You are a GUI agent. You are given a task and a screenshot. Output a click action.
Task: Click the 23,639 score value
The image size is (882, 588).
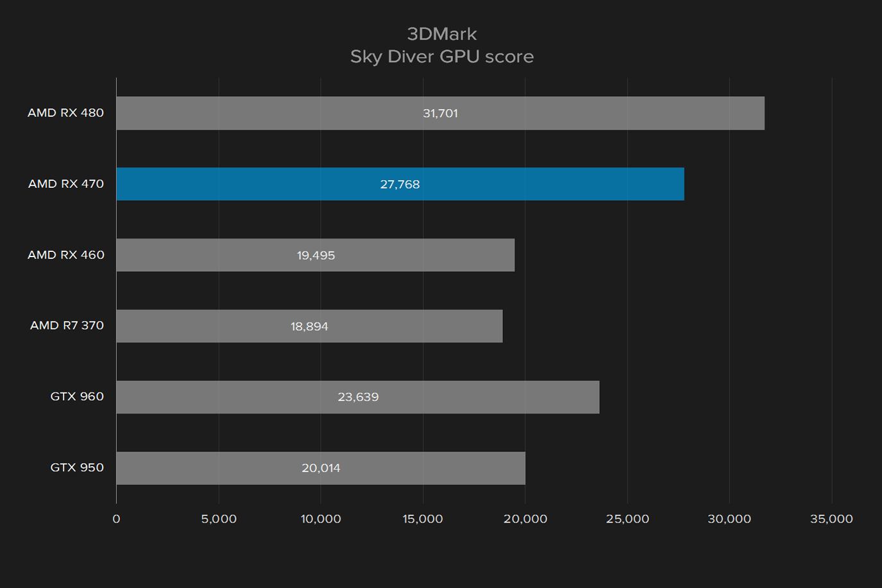click(x=358, y=397)
